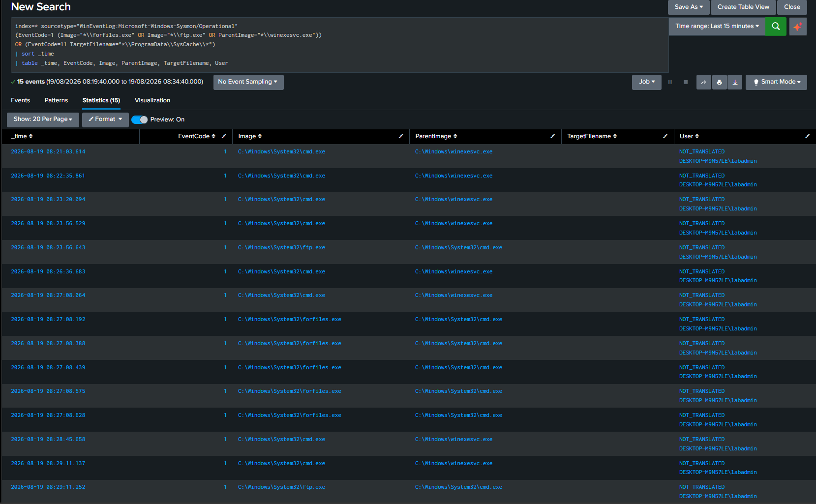
Task: Share the search job
Action: coord(703,82)
